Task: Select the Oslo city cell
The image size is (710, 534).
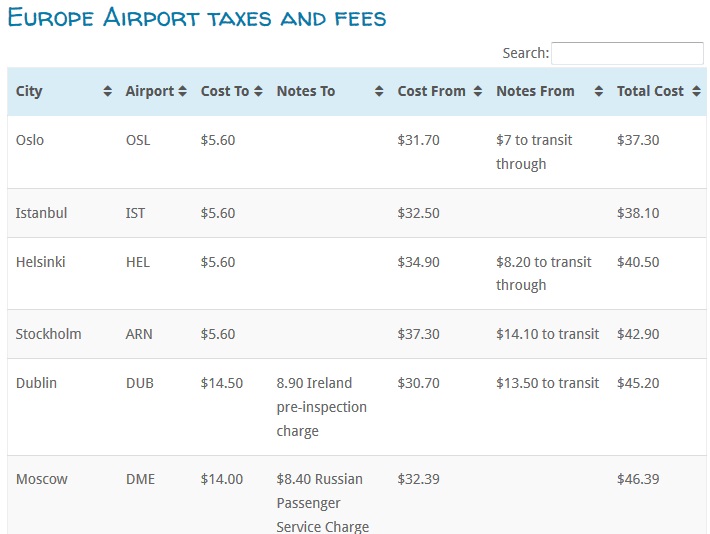Action: coord(30,140)
